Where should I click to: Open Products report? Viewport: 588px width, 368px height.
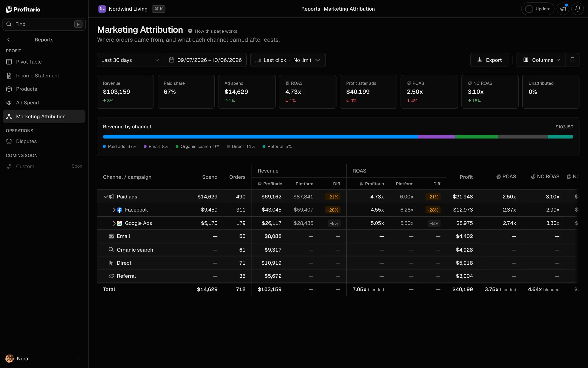(44, 89)
